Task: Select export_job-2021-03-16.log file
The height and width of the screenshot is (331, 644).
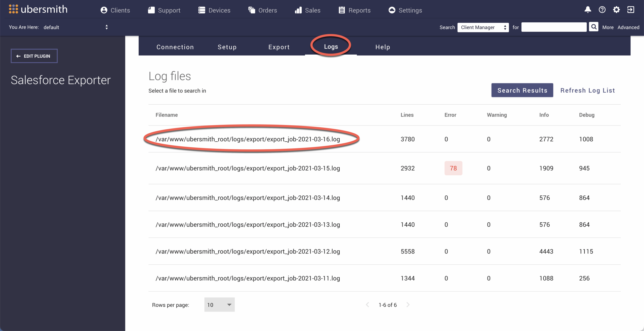Action: click(x=248, y=139)
